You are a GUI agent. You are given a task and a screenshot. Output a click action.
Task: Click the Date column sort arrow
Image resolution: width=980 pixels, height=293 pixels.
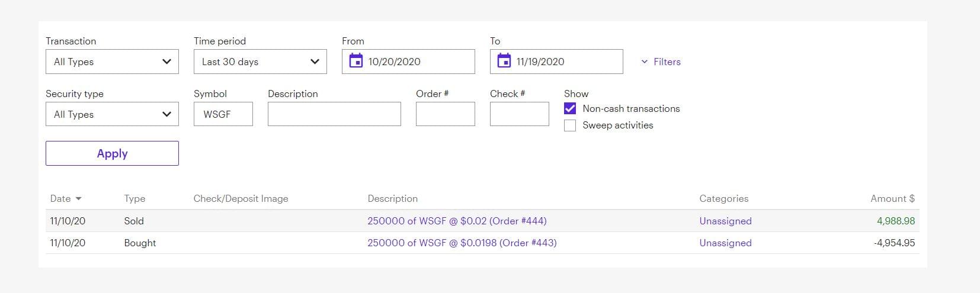[x=79, y=199]
